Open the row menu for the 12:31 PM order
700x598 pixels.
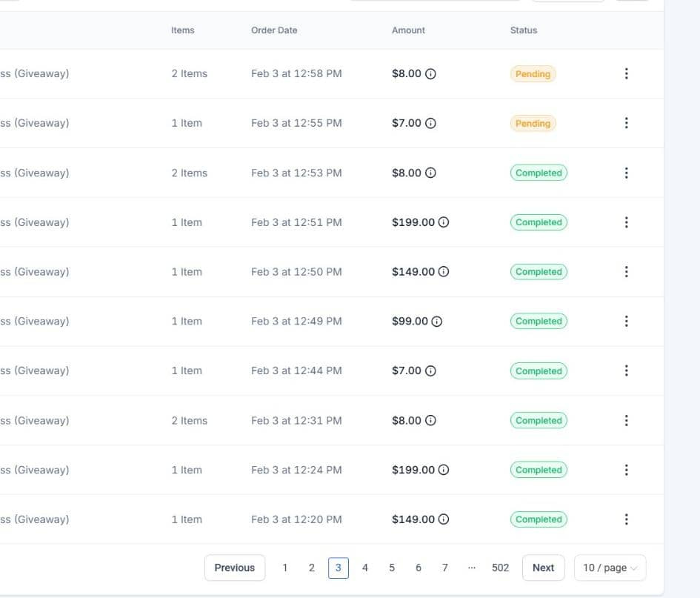tap(627, 420)
